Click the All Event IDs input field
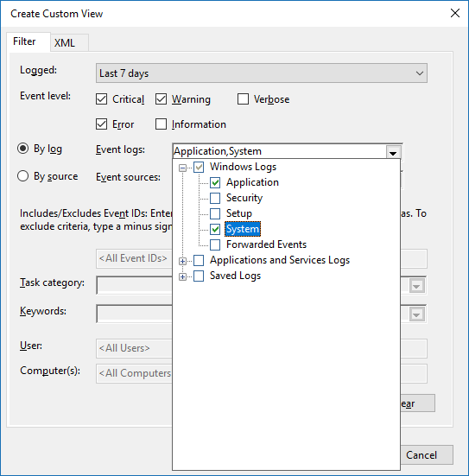Image resolution: width=469 pixels, height=476 pixels. tap(134, 258)
